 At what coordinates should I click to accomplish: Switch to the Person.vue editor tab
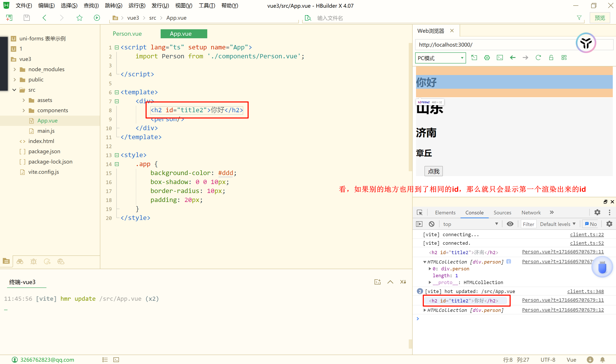[127, 34]
